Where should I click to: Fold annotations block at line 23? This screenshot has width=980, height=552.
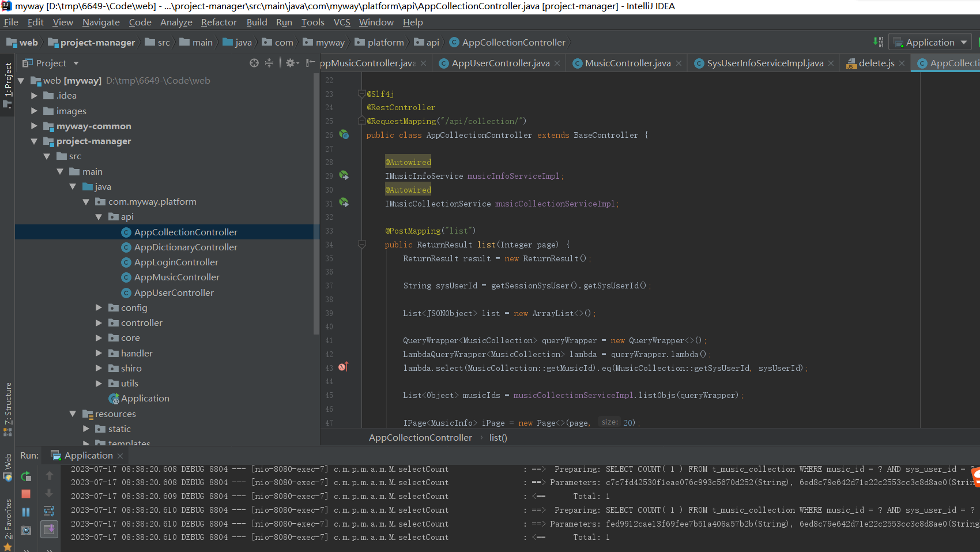362,93
